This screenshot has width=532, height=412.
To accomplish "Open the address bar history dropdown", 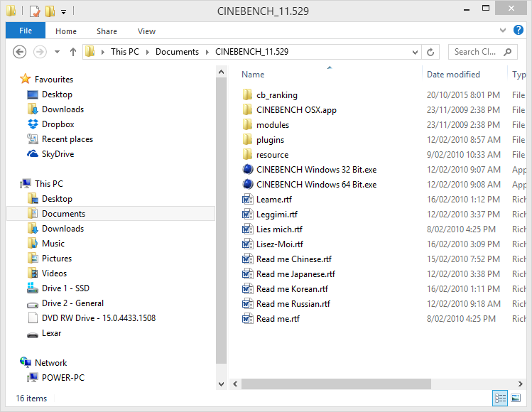I will click(415, 52).
